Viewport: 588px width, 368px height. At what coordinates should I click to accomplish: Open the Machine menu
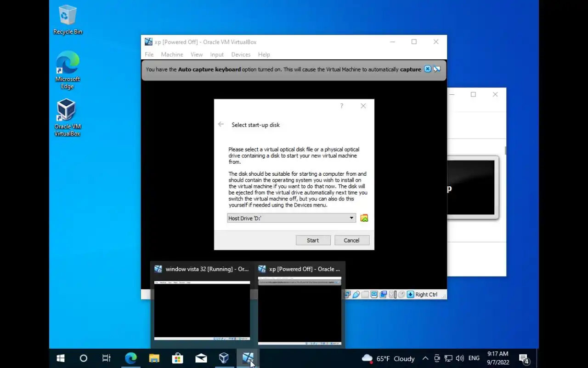(172, 54)
